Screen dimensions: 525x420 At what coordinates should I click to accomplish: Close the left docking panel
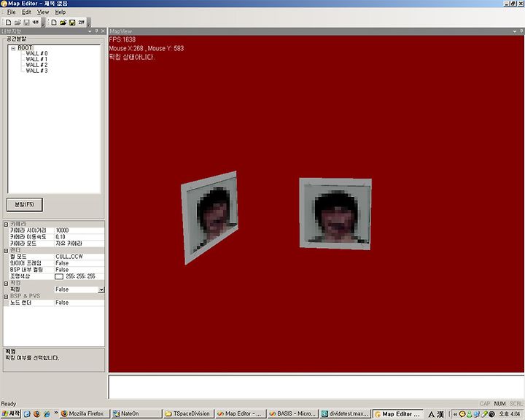[x=103, y=31]
